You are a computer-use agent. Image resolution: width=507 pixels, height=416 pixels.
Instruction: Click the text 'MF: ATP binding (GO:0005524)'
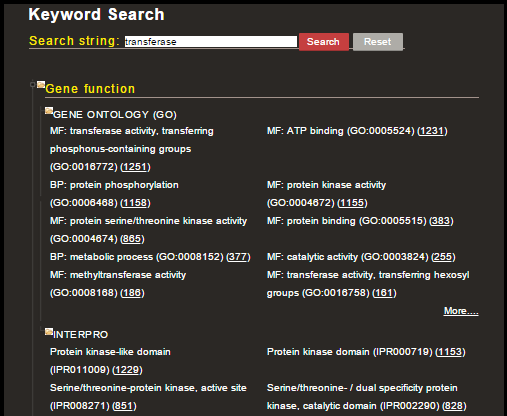(341, 131)
